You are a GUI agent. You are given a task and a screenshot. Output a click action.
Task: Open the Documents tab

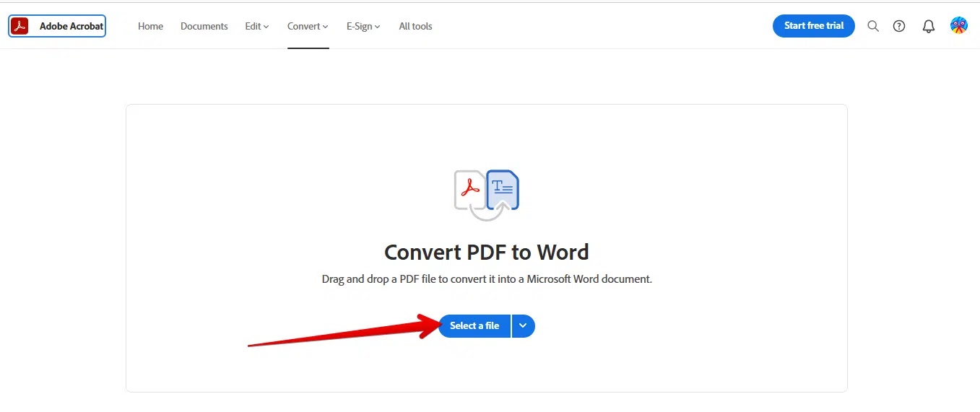[x=204, y=26]
